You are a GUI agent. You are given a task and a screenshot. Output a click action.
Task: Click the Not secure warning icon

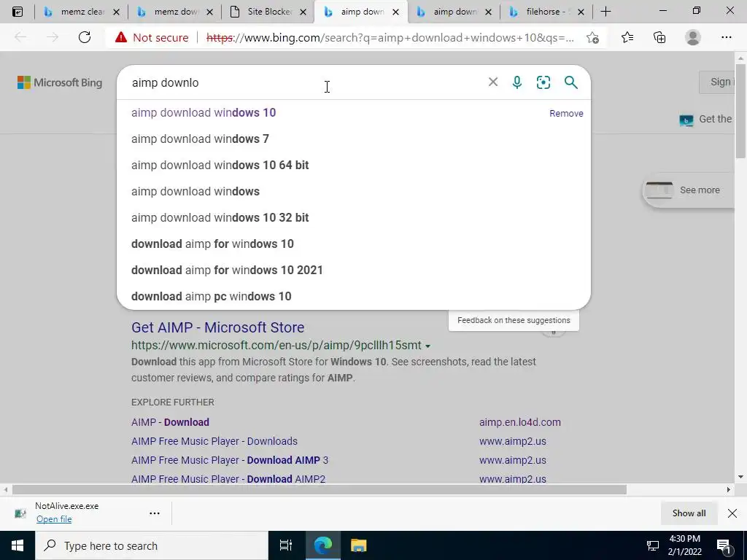pos(121,38)
